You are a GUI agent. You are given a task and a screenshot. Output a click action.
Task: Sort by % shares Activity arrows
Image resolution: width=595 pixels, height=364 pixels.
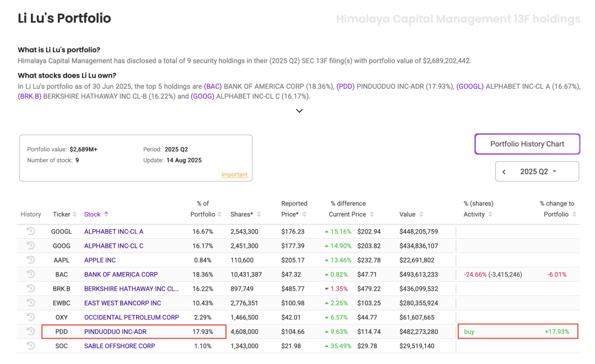coord(490,214)
